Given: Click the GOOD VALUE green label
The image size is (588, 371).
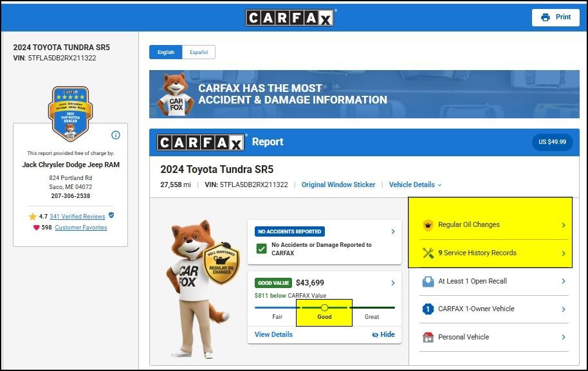Looking at the screenshot, I should point(273,283).
